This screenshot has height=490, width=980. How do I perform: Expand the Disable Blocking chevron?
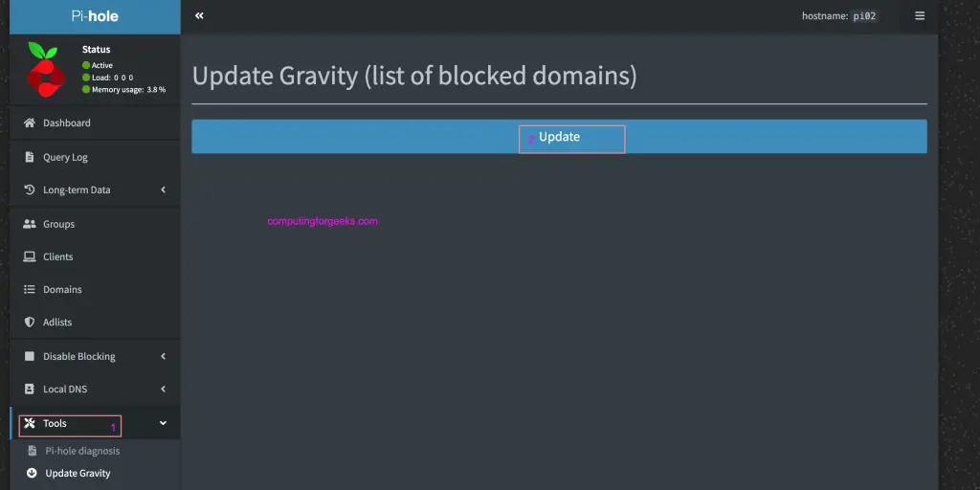coord(163,356)
